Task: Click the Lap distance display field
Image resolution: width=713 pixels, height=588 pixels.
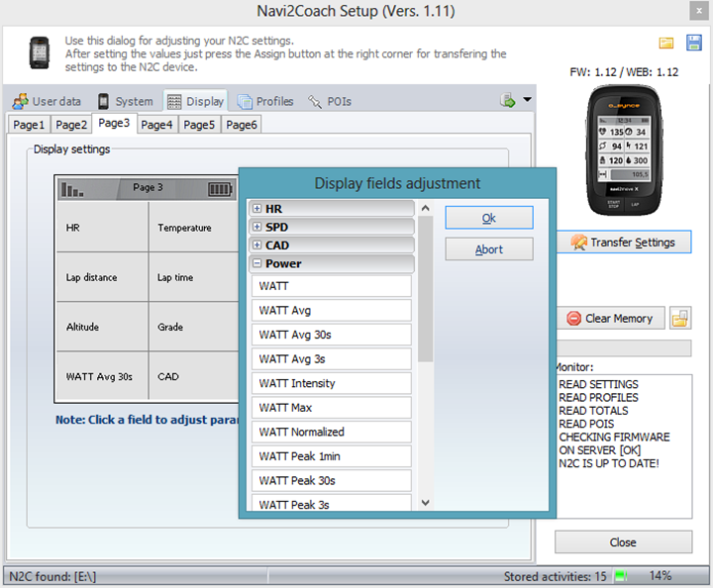Action: [102, 277]
